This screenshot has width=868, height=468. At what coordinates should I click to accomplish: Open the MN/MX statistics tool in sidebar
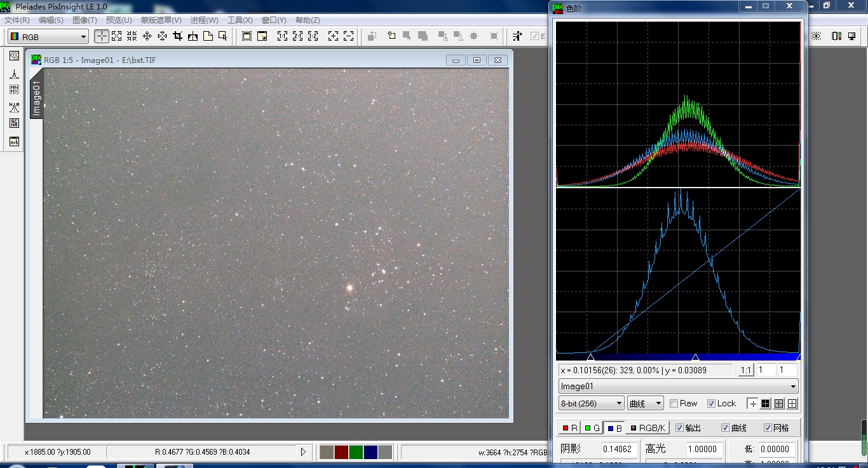(x=14, y=90)
